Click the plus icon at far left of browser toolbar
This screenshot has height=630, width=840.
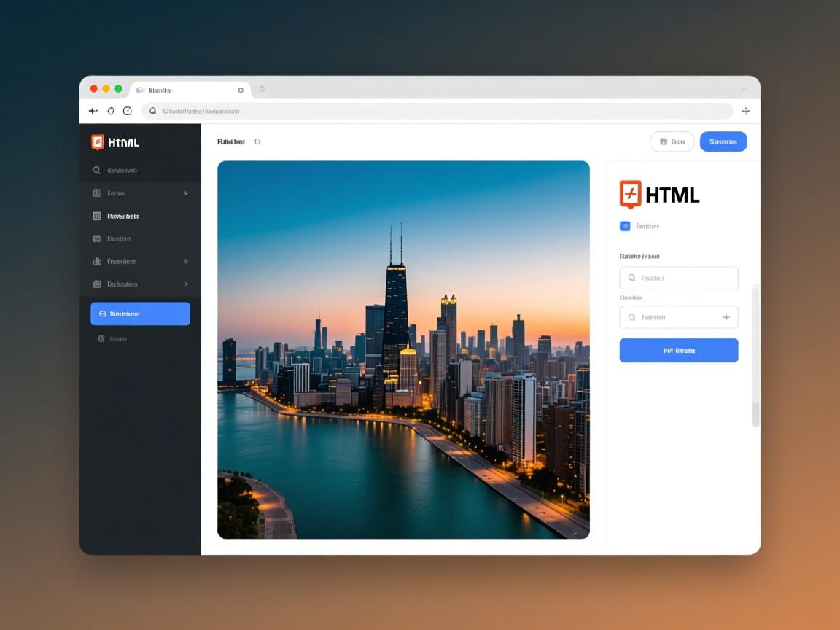[93, 111]
